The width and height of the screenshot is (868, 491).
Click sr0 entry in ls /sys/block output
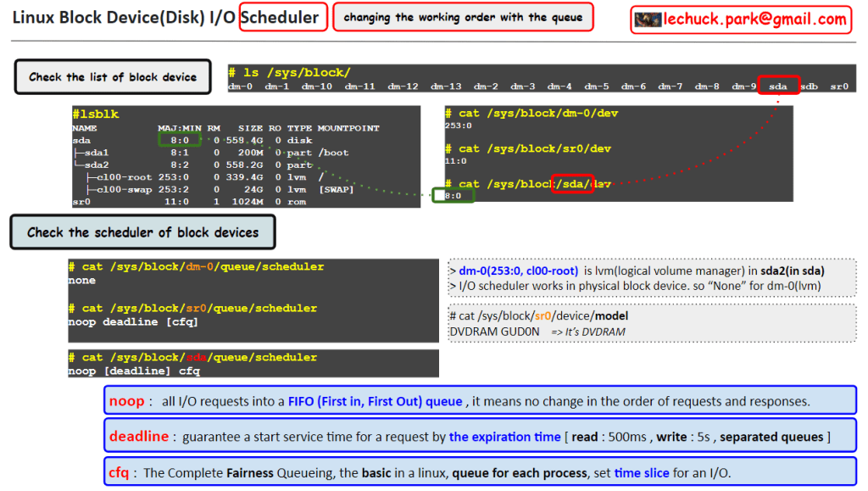[x=838, y=86]
